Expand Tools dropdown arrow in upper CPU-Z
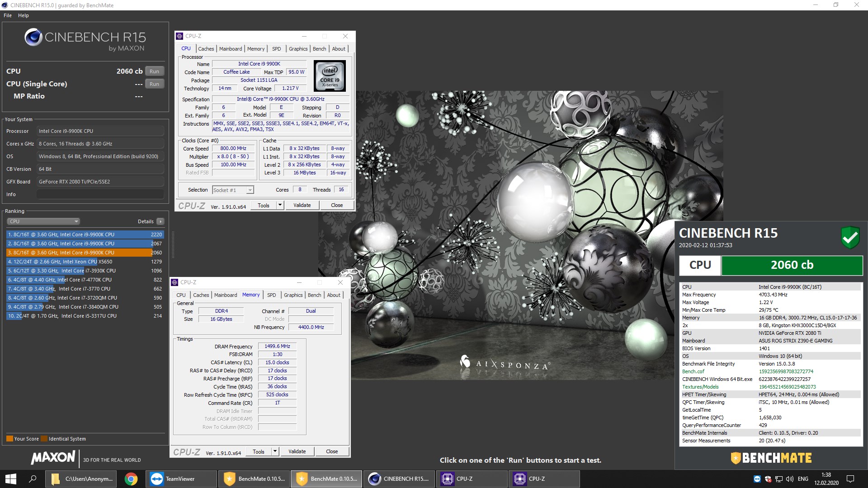The image size is (868, 488). [280, 205]
